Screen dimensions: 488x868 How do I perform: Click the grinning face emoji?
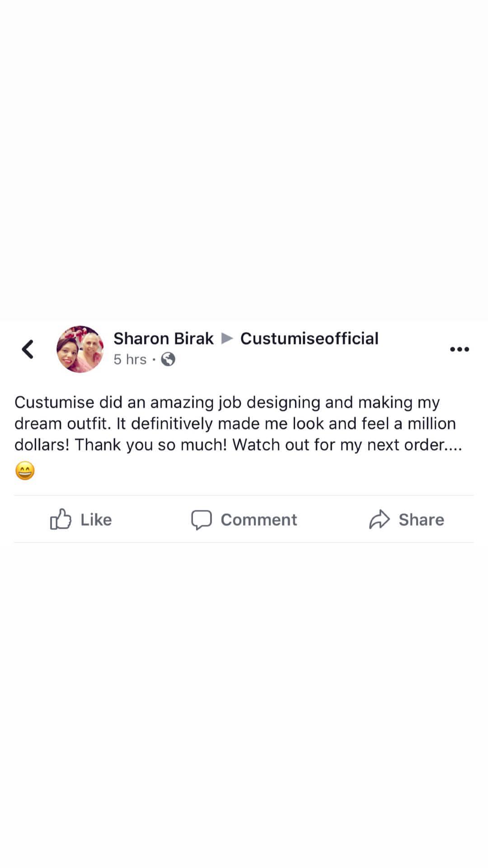point(25,471)
